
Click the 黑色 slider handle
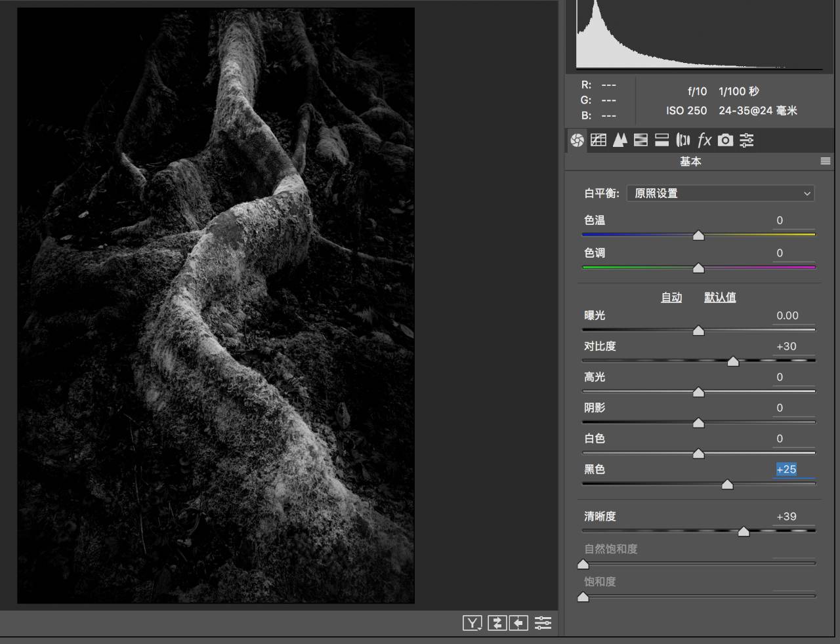tap(727, 485)
